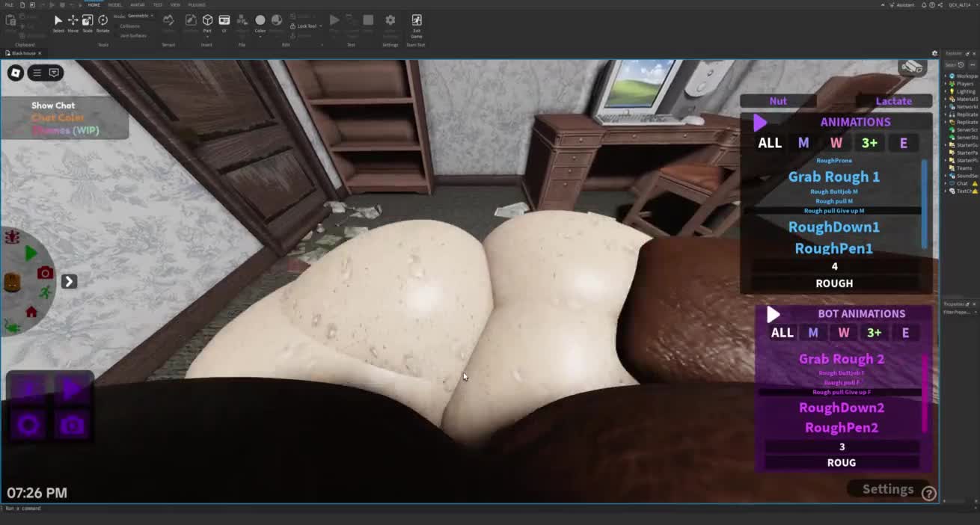The height and width of the screenshot is (525, 980).
Task: Click the help question mark icon
Action: pos(928,493)
